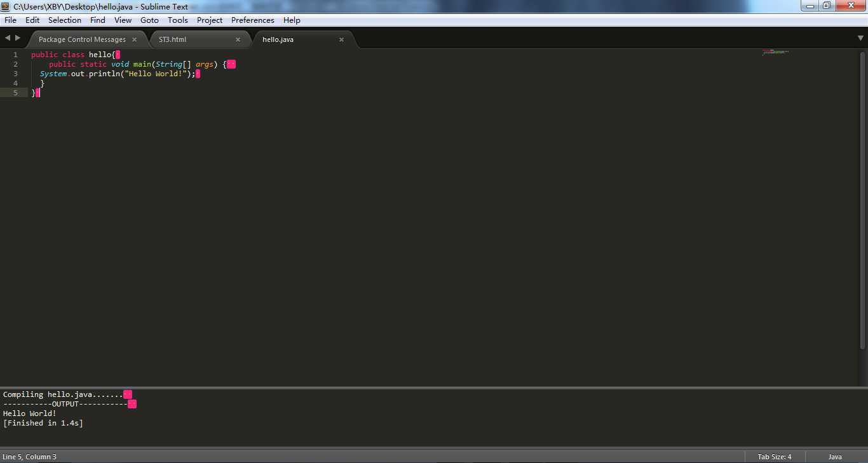Click the Sublime Text title bar icon
The height and width of the screenshot is (463, 868).
click(6, 6)
